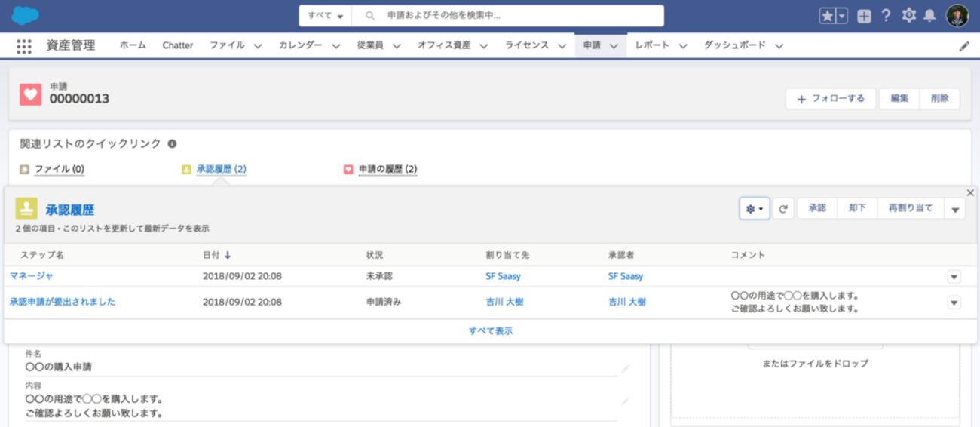Click the Salesforce cloud logo

pos(26,15)
